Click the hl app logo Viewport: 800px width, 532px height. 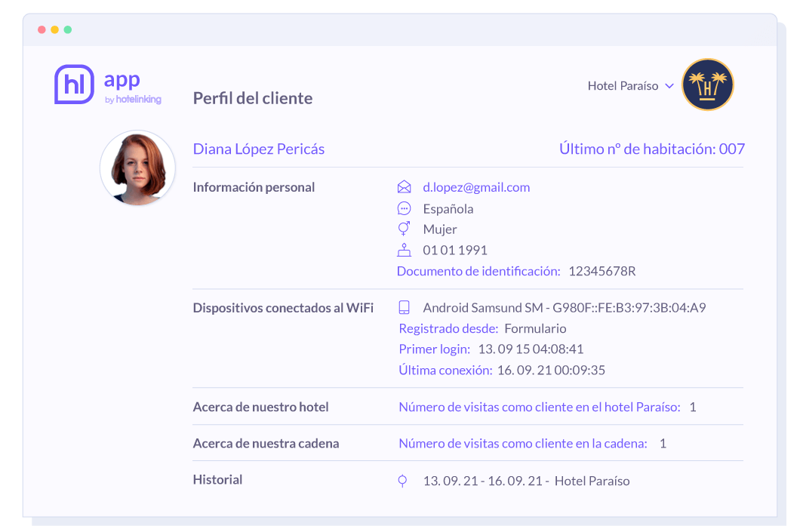pos(108,85)
